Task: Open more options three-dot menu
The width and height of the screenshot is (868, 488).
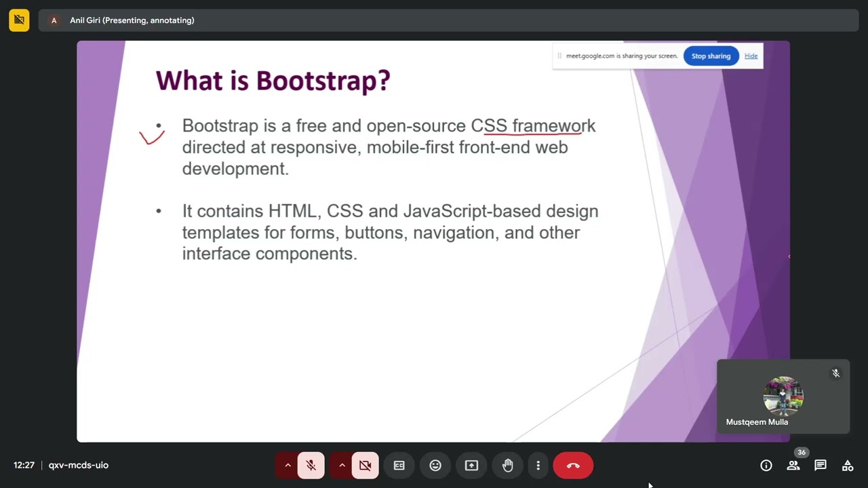Action: point(538,466)
